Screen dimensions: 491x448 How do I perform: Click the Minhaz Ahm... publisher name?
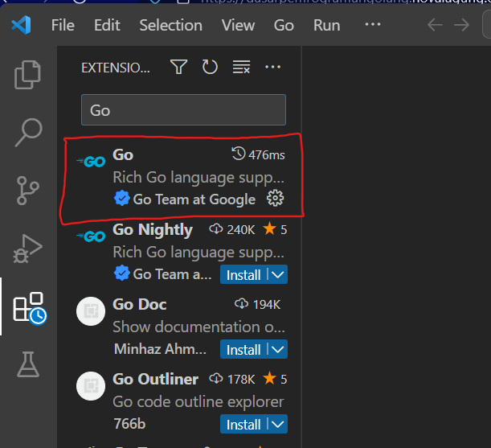[x=161, y=349]
